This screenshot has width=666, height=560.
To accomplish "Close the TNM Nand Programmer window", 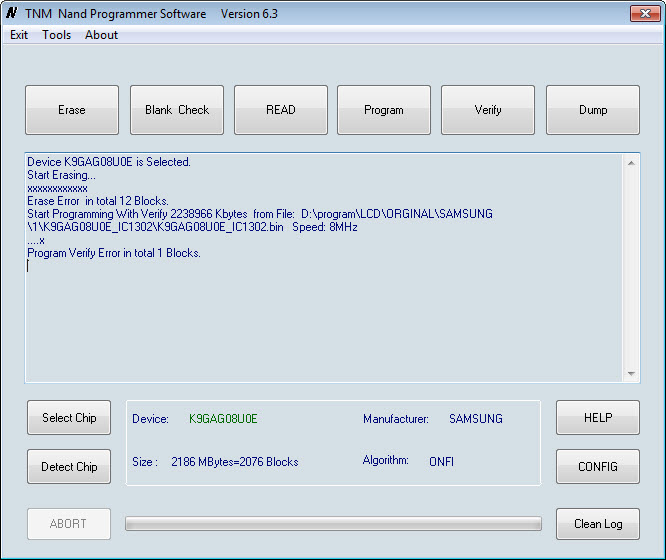I will (x=645, y=13).
